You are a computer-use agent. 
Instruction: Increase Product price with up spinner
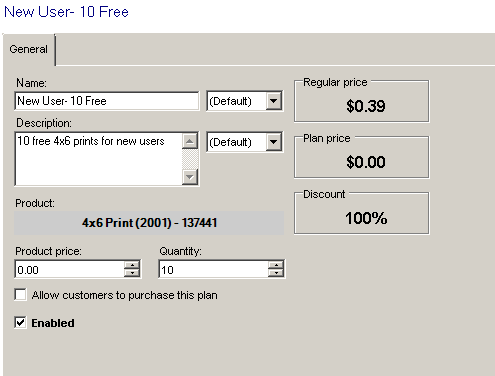coord(132,265)
